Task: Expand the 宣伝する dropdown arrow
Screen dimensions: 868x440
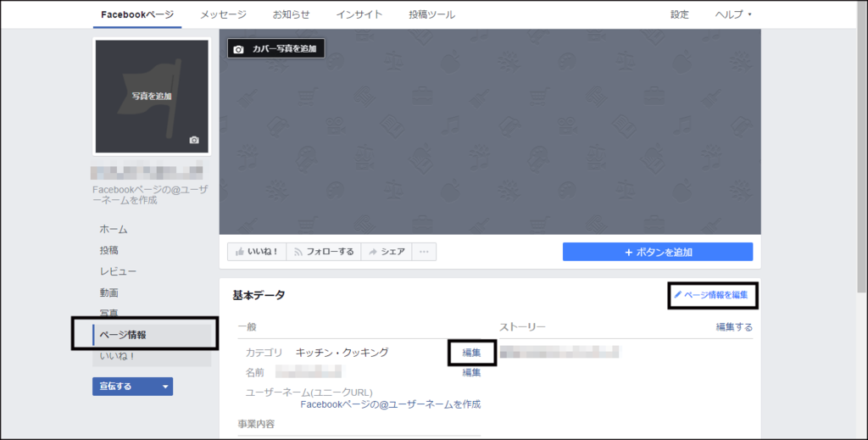Action: [165, 387]
